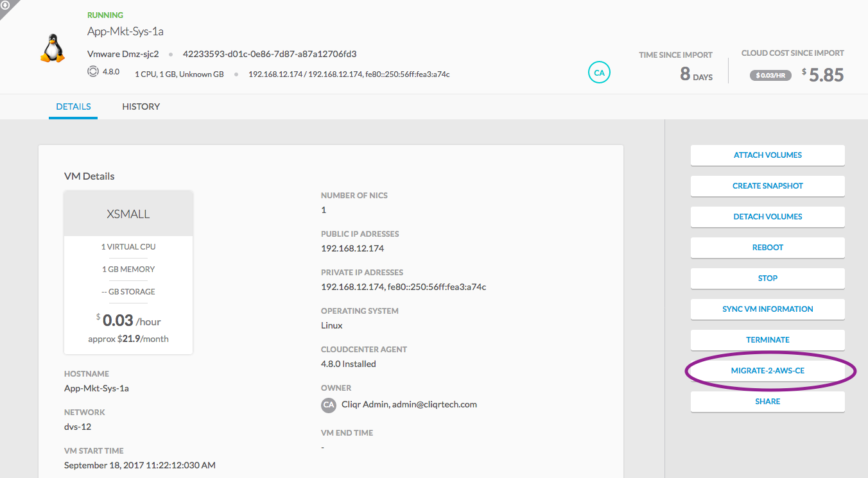This screenshot has height=478, width=868.
Task: Reboot the virtual machine
Action: tap(768, 248)
